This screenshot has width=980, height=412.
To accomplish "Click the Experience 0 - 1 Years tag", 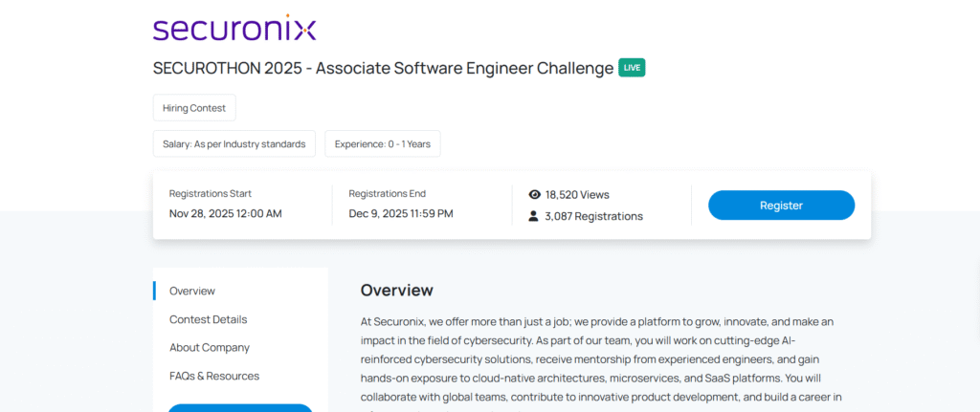I will pos(382,144).
